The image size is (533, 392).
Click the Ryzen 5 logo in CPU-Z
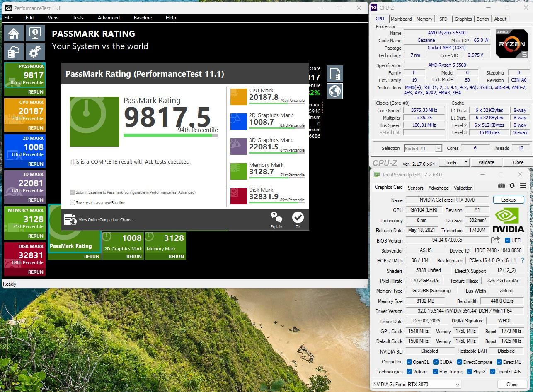512,44
